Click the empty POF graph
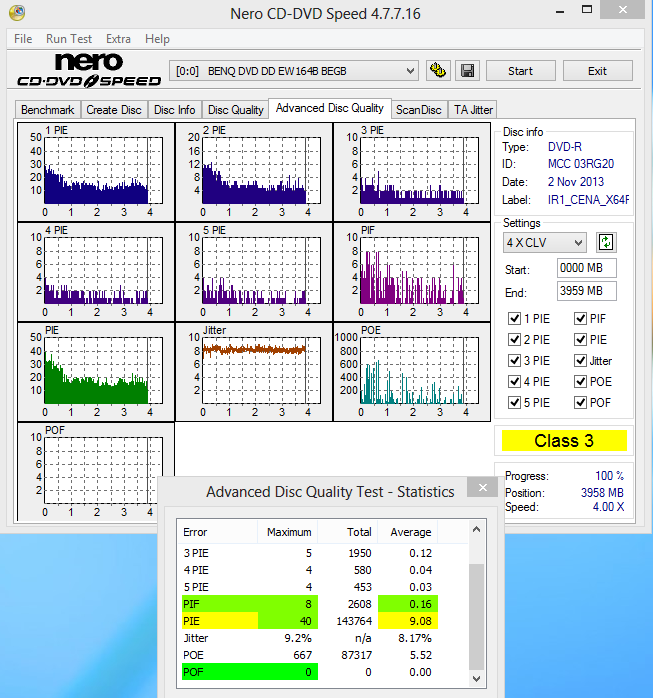This screenshot has height=698, width=653. tap(96, 472)
